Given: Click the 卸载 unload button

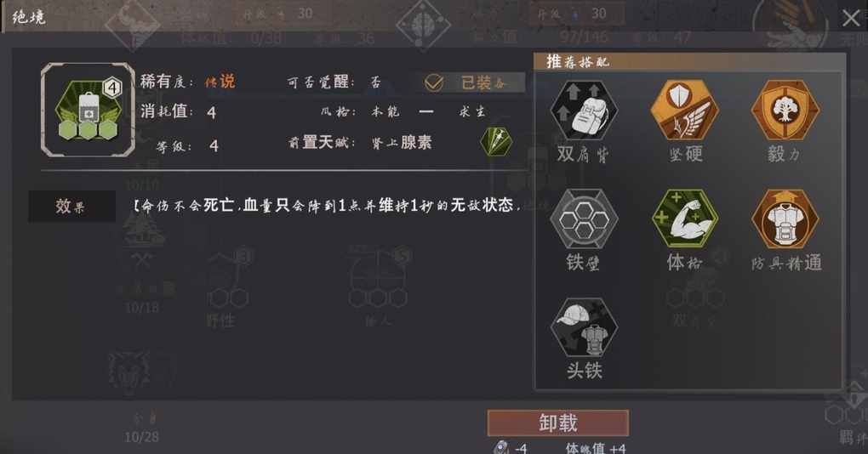Looking at the screenshot, I should [x=558, y=423].
